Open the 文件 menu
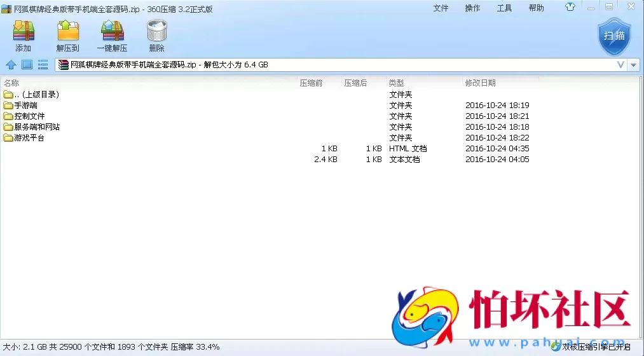Viewport: 644px width, 356px height. pos(441,8)
